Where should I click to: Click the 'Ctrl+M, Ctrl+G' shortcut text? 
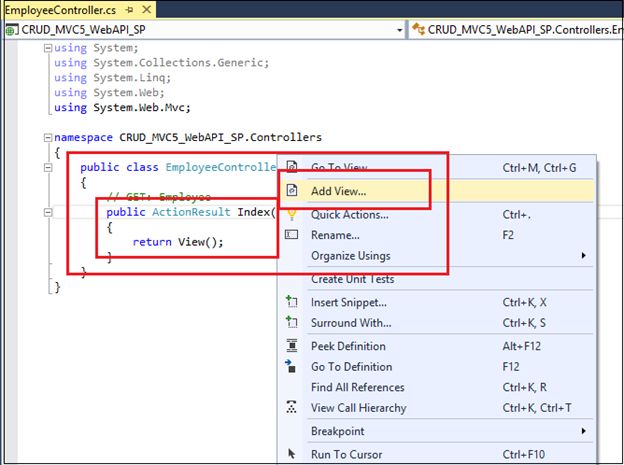click(539, 168)
